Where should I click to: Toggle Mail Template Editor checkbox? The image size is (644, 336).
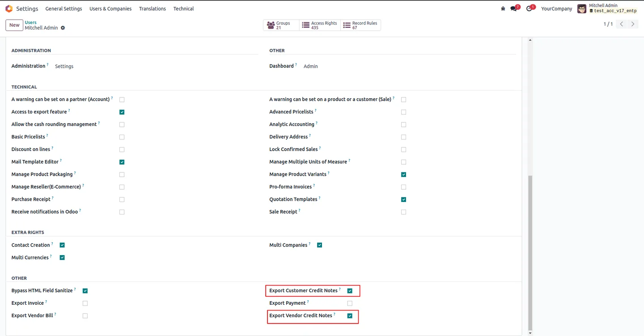tap(122, 162)
